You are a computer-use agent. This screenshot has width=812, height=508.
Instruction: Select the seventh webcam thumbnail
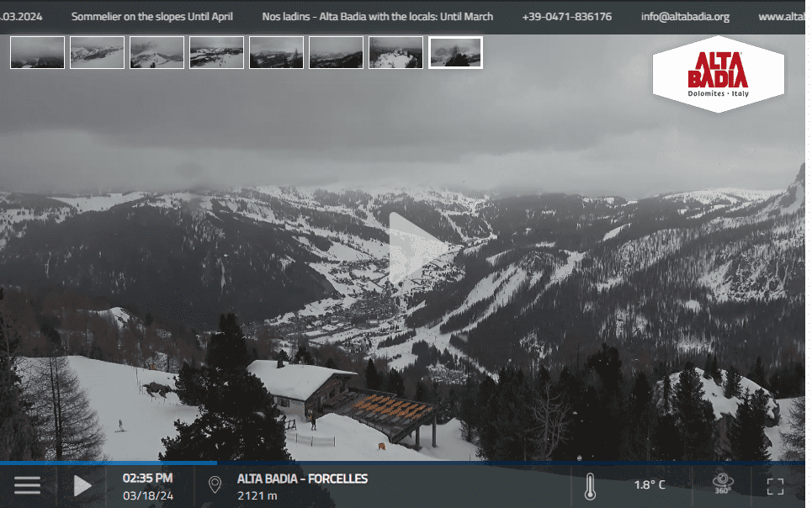pos(395,52)
